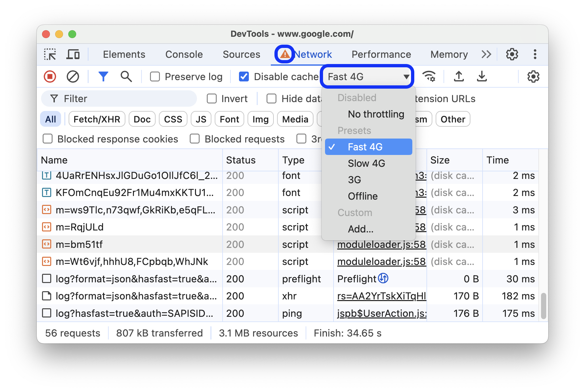Select the Font request filter chip
The width and height of the screenshot is (585, 392).
229,119
